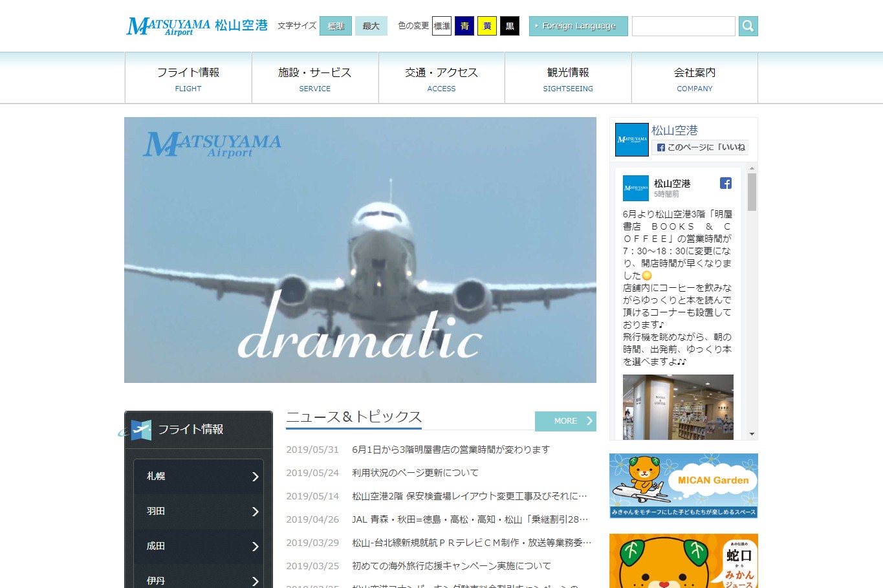The image size is (883, 588).
Task: Open the JAL 乗継割引28 news item
Action: (x=470, y=519)
